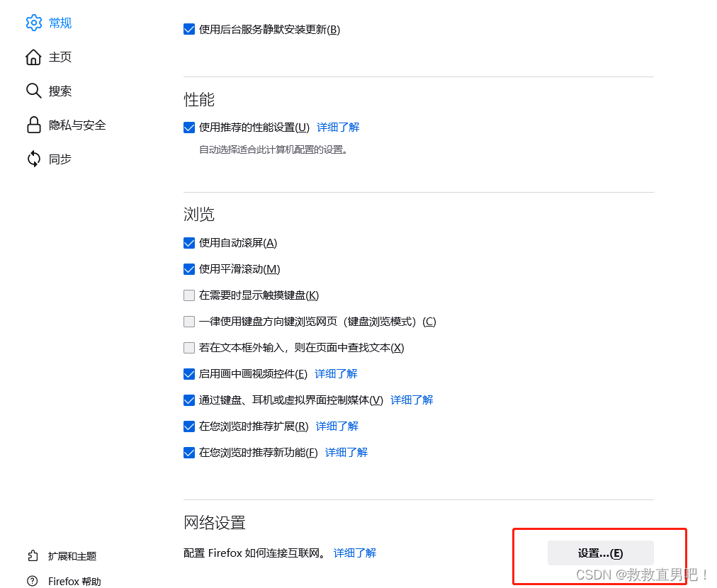Viewport: 717px width, 588px height.
Task: Disable 使用推荐的性能设置
Action: point(189,127)
